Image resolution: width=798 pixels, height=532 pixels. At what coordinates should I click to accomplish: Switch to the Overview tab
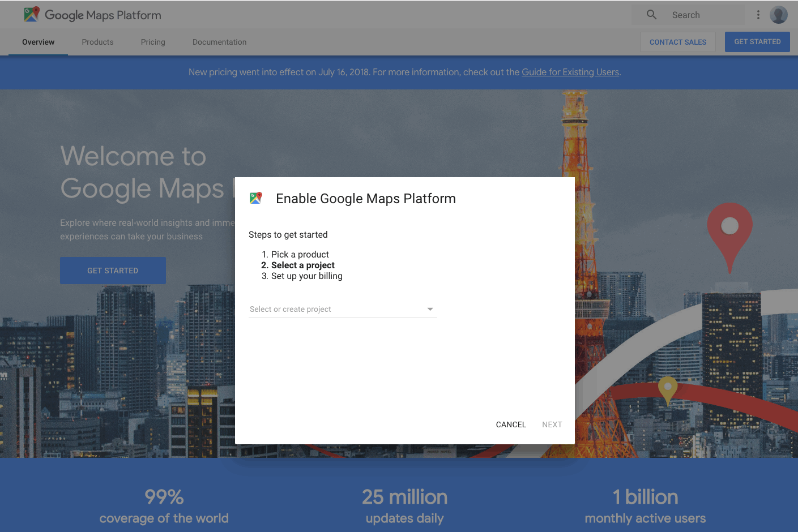[39, 42]
